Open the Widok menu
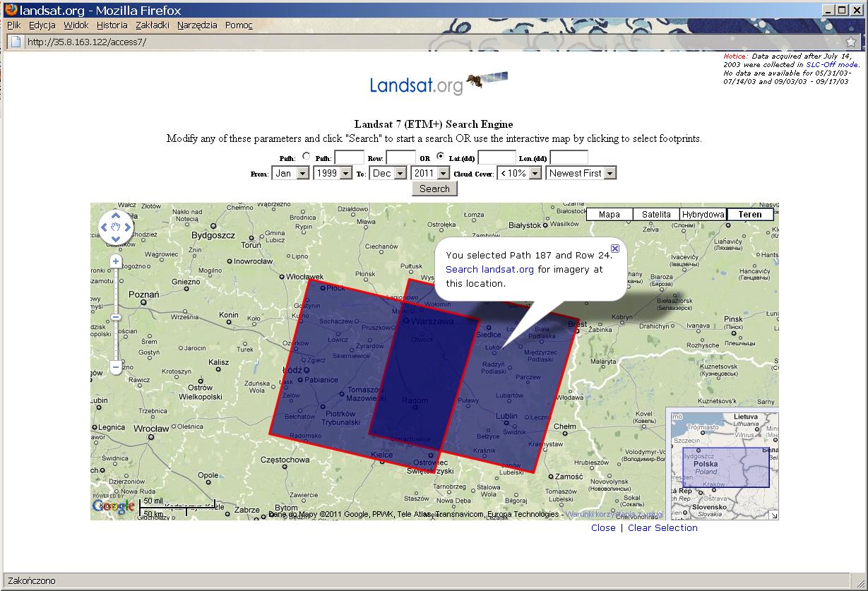 [x=76, y=25]
